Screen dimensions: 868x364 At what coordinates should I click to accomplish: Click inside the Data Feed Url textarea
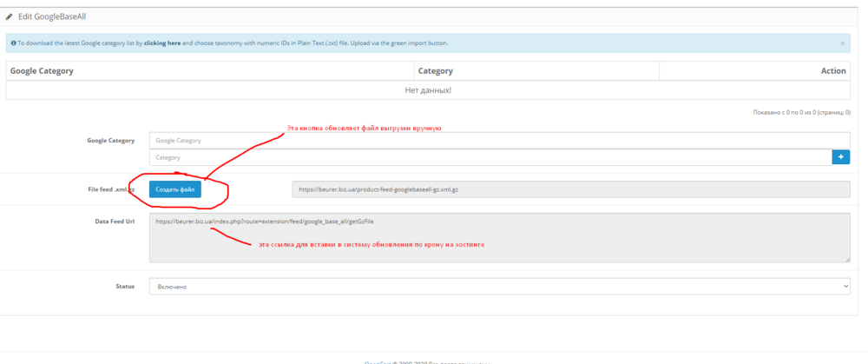tap(499, 237)
